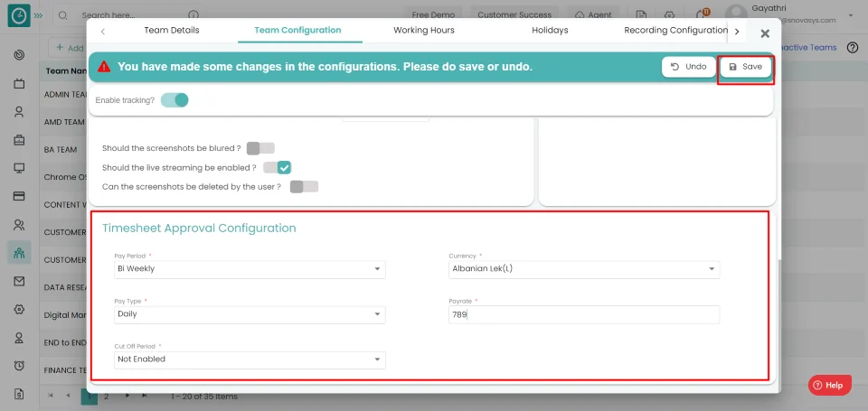Open the Working Hours tab
This screenshot has height=411, width=868.
pos(424,31)
